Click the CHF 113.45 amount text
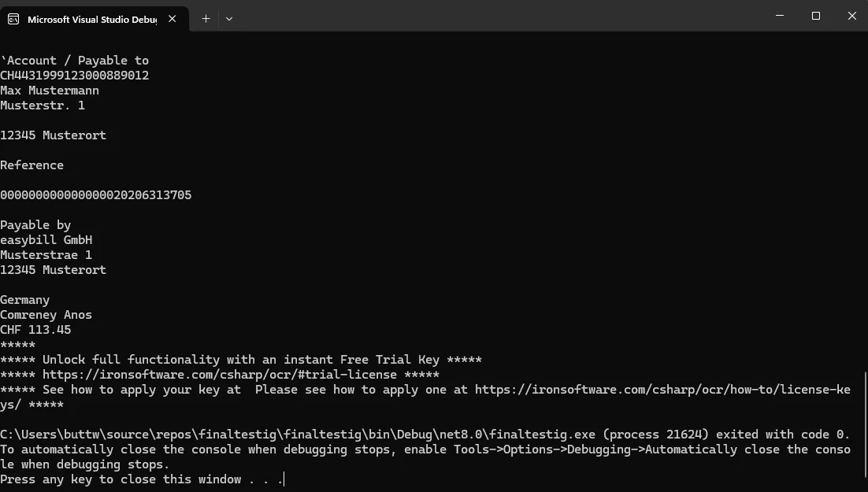Image resolution: width=868 pixels, height=492 pixels. tap(35, 330)
